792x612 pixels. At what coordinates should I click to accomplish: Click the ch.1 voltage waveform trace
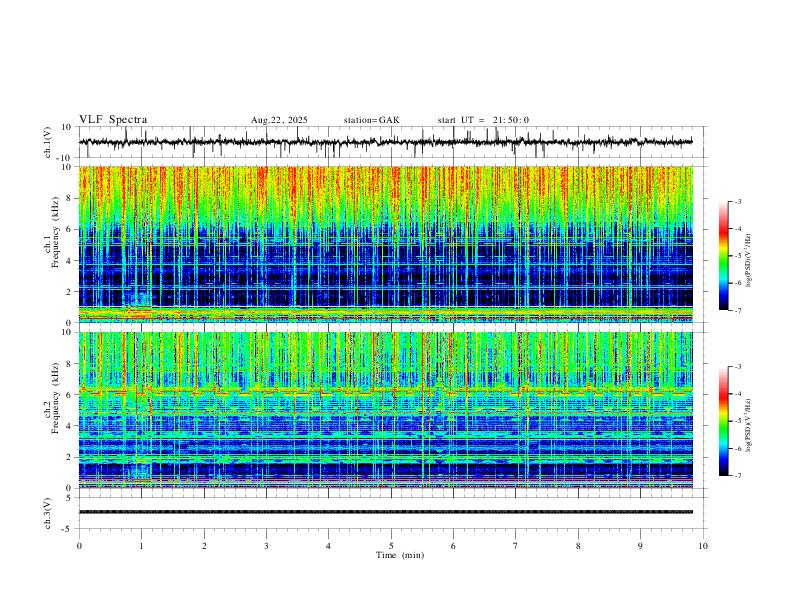[x=386, y=142]
